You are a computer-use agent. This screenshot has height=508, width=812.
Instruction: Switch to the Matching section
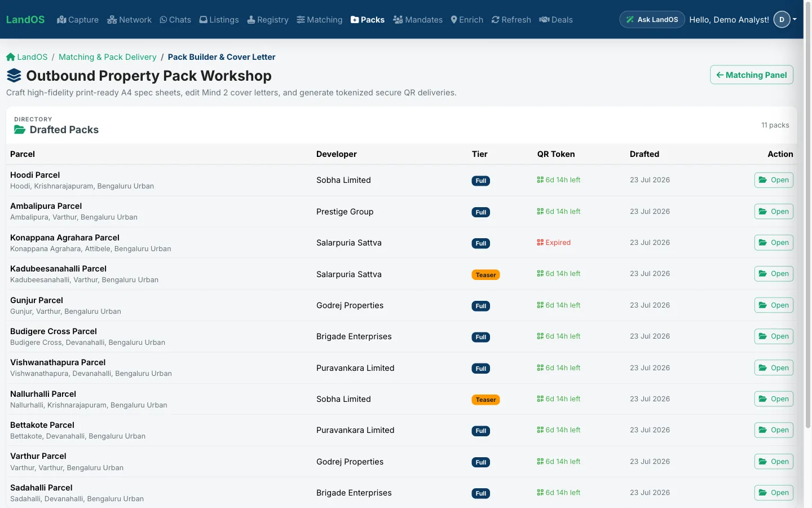pyautogui.click(x=320, y=20)
